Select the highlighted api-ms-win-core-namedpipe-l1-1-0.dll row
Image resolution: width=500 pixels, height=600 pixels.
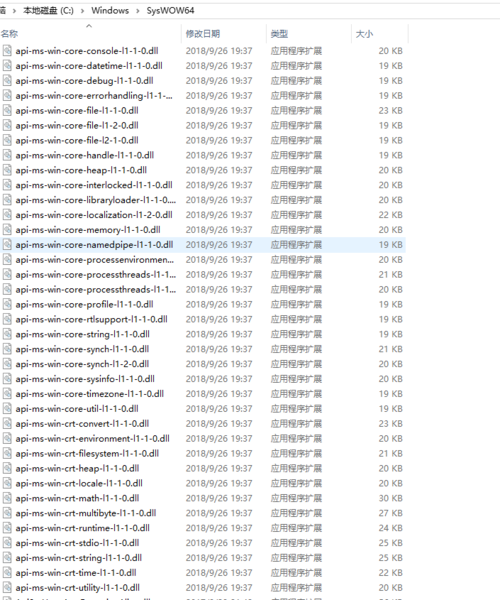203,245
